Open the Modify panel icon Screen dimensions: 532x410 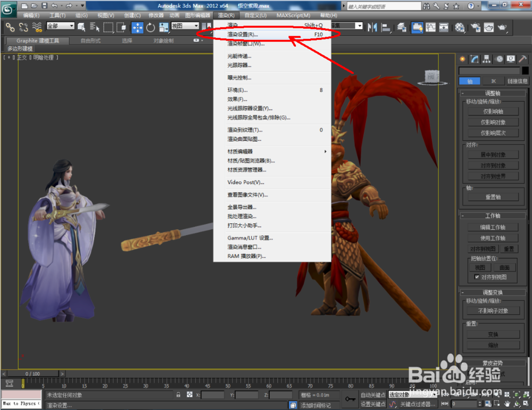point(475,60)
